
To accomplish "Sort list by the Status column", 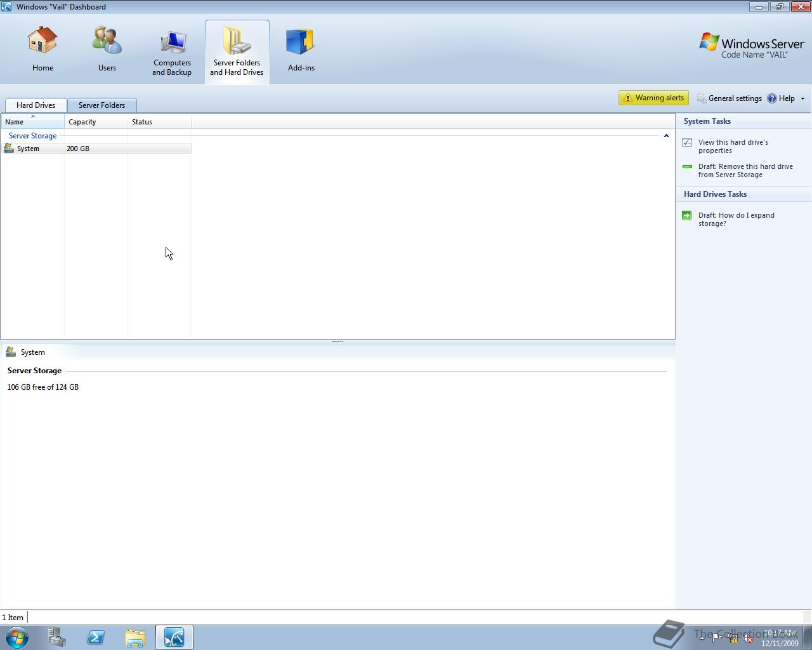I will click(160, 122).
